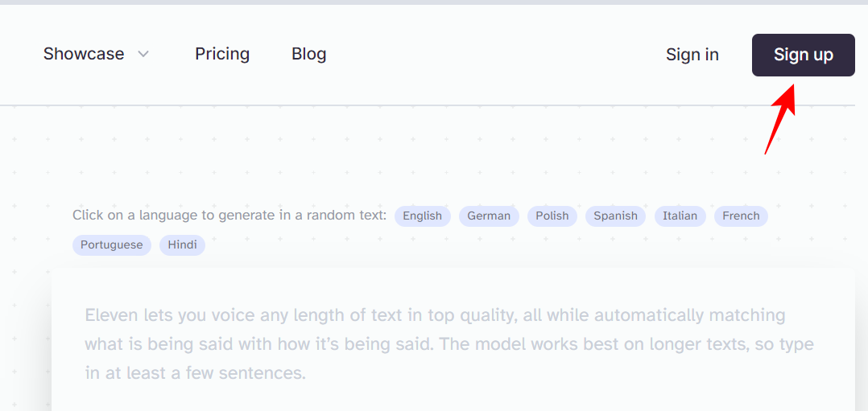Pick the French language chip

click(x=741, y=216)
